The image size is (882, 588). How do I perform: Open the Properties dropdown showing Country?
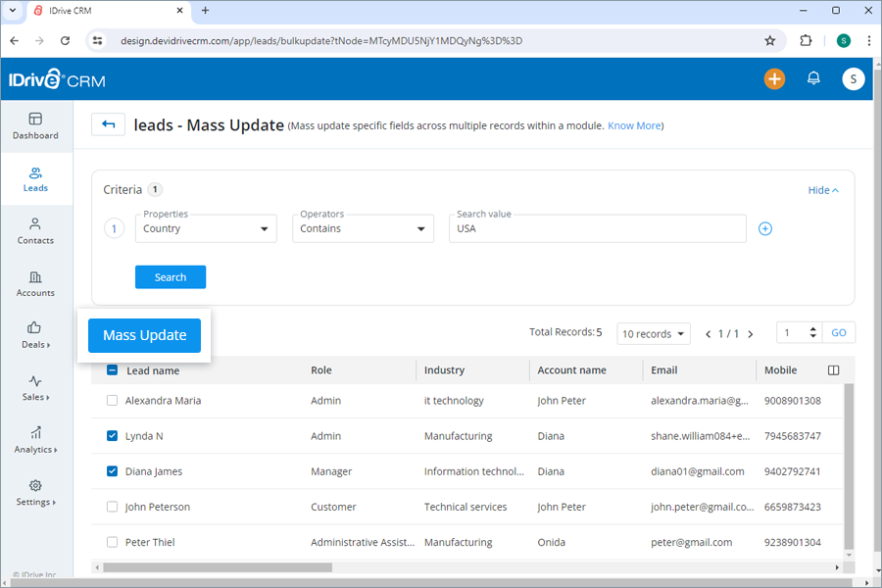click(x=206, y=227)
